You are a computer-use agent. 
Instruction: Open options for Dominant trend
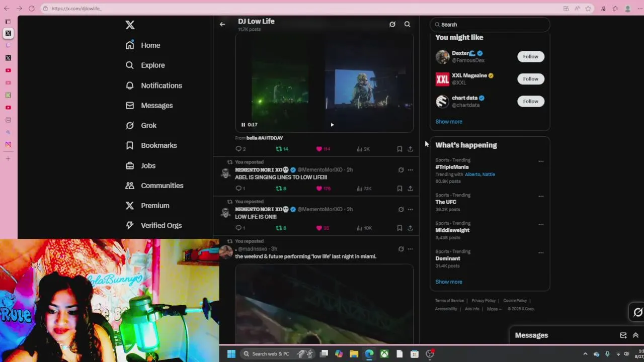541,253
